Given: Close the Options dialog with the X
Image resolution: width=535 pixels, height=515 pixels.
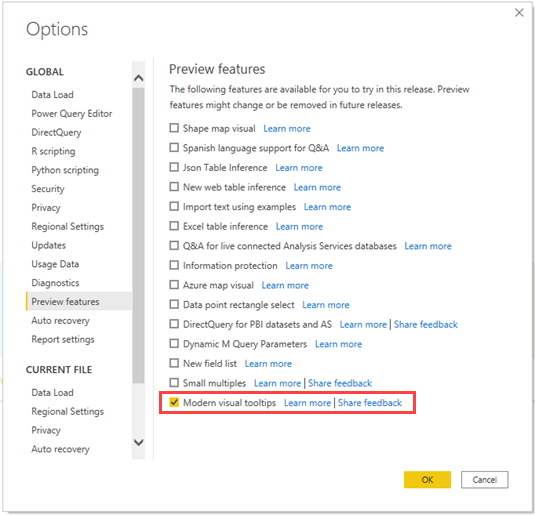Looking at the screenshot, I should click(519, 13).
